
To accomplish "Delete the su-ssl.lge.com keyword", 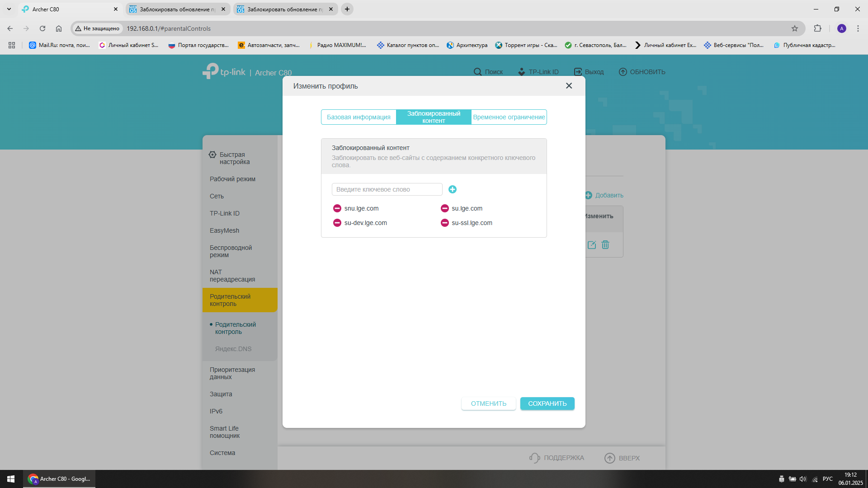I will tap(444, 223).
